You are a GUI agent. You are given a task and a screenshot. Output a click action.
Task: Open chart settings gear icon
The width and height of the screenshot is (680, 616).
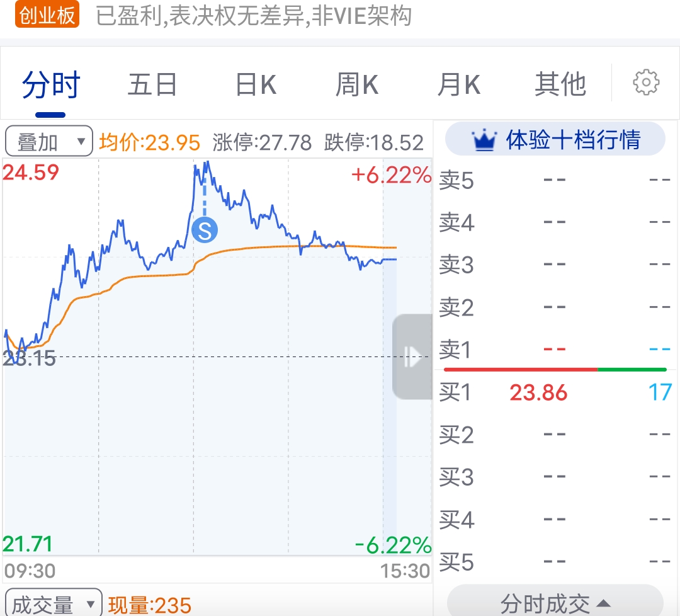pyautogui.click(x=646, y=82)
